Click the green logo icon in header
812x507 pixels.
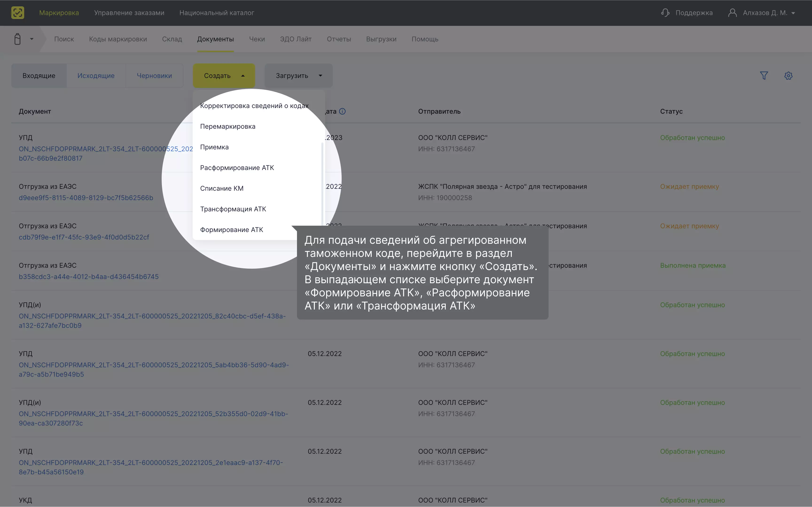coord(17,13)
